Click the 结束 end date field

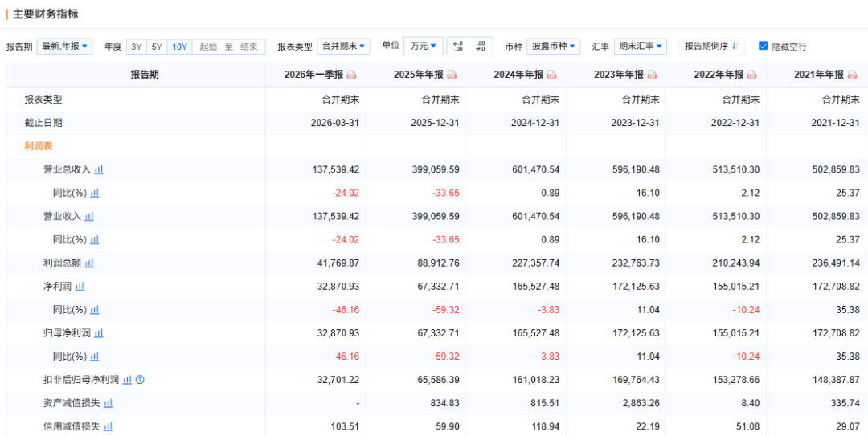(x=249, y=47)
